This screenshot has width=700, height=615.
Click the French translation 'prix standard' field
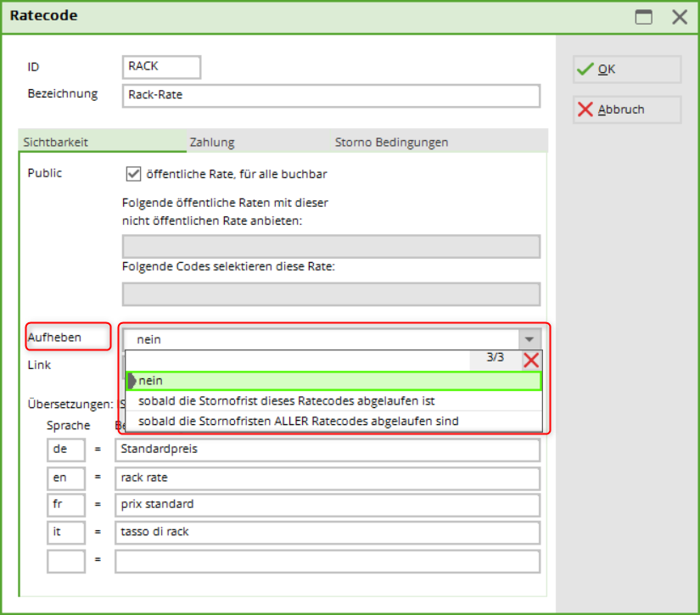pyautogui.click(x=327, y=505)
